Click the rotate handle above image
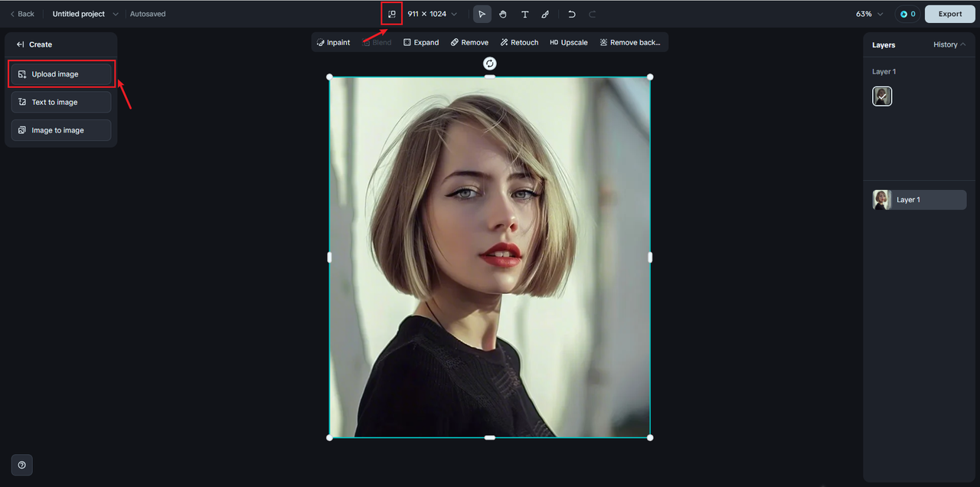Viewport: 980px width, 487px height. coord(490,64)
